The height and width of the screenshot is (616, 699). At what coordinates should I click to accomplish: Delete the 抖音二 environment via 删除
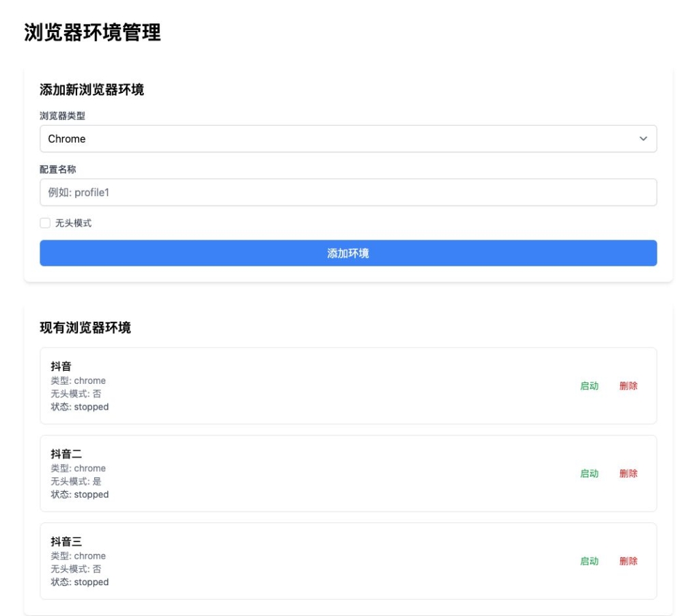coord(628,473)
